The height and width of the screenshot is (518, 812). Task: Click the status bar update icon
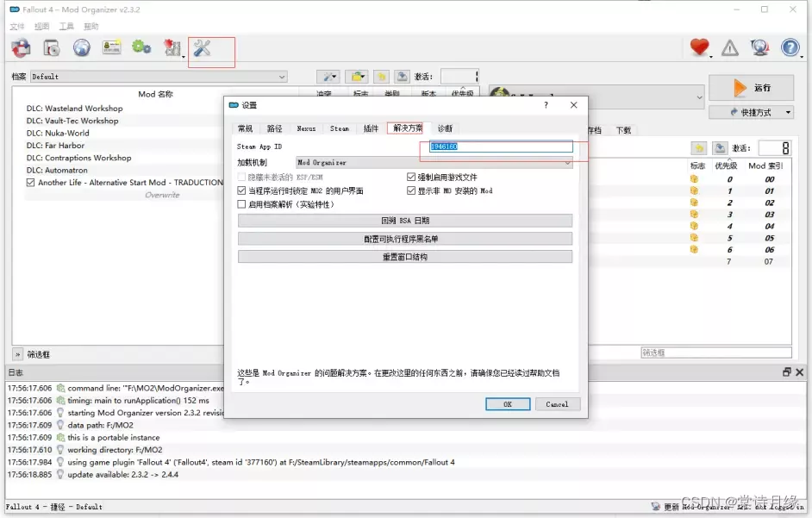[x=656, y=506]
